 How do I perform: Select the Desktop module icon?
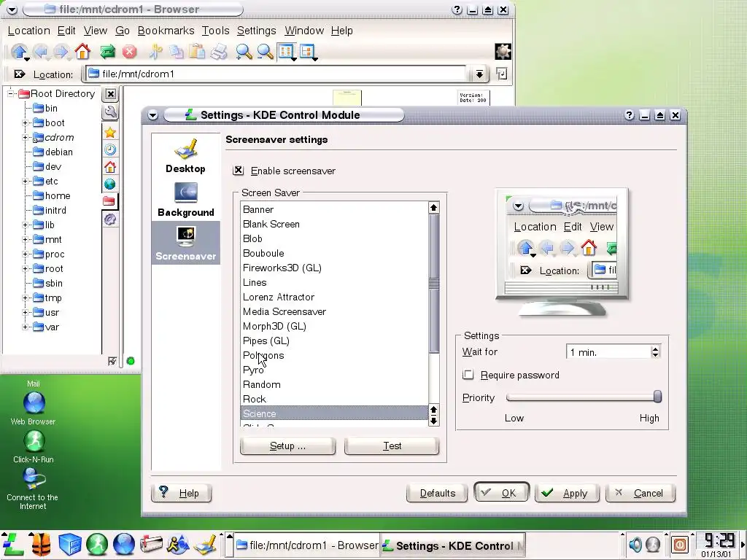click(x=185, y=156)
